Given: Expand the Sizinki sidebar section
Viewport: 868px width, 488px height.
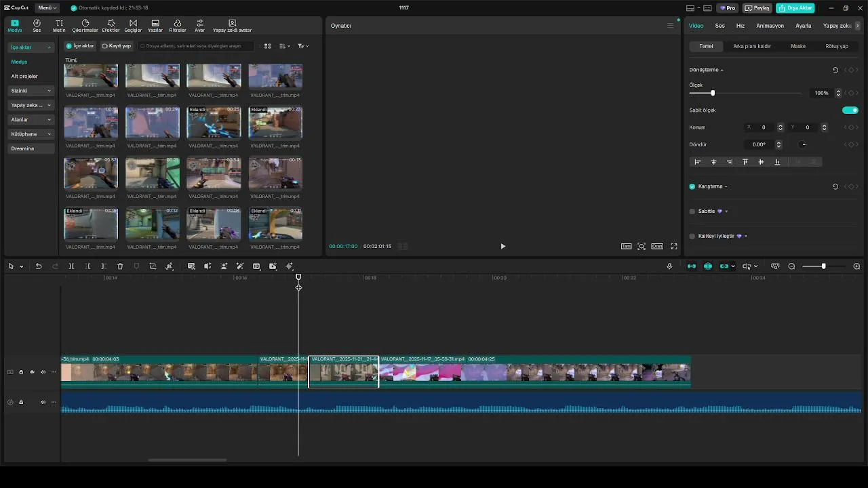Looking at the screenshot, I should coord(31,91).
